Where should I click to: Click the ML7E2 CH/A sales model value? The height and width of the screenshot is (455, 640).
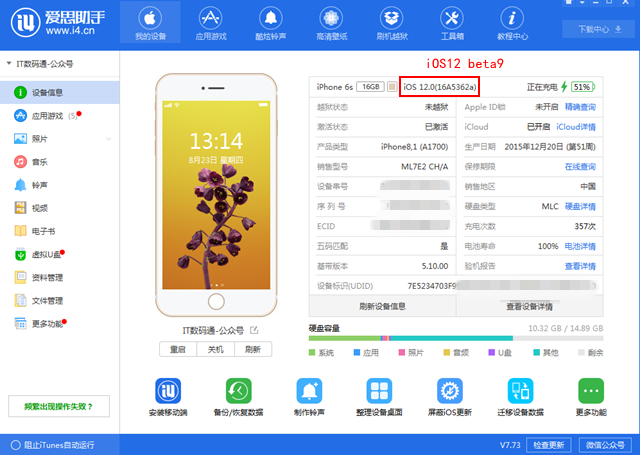click(x=424, y=166)
